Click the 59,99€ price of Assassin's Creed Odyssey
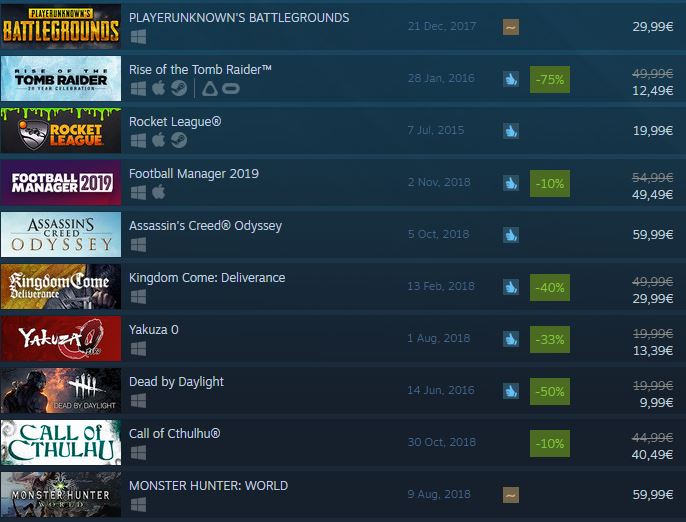The height and width of the screenshot is (522, 686). tap(652, 235)
